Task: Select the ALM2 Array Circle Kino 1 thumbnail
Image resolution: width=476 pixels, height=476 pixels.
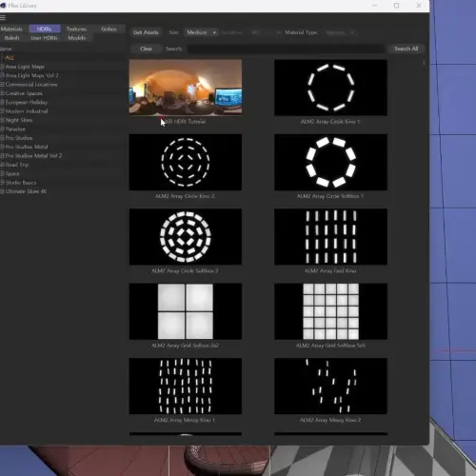Action: pyautogui.click(x=330, y=88)
